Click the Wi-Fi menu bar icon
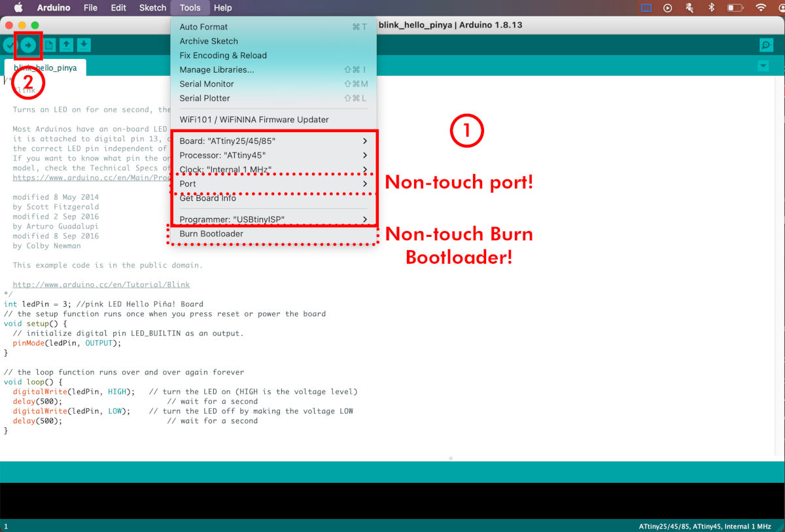Viewport: 785px width, 532px height. pos(761,8)
